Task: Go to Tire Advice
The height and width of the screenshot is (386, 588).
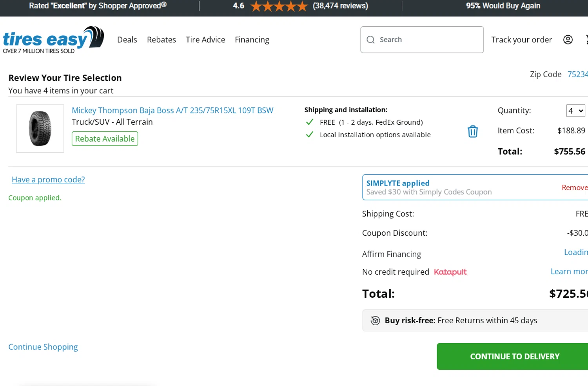Action: 205,40
